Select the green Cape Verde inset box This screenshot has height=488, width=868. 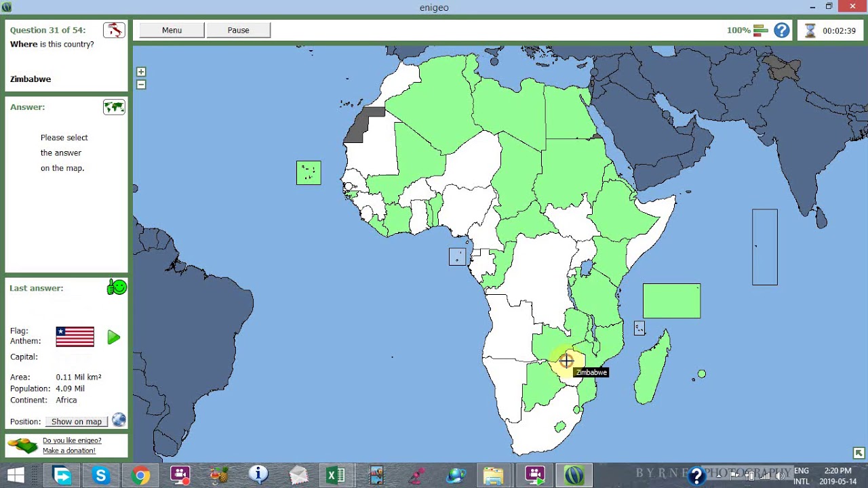coord(309,173)
